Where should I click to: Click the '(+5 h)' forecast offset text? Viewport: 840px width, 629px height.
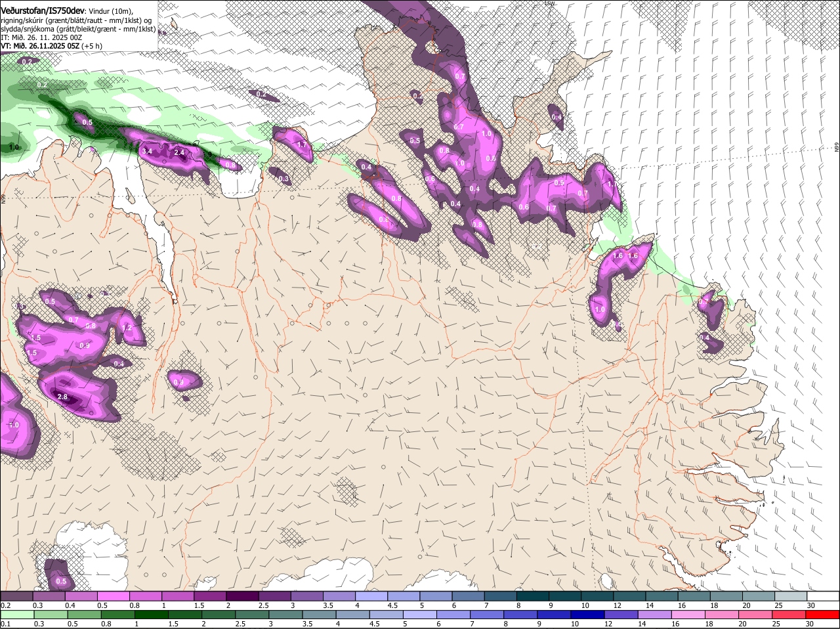(93, 46)
